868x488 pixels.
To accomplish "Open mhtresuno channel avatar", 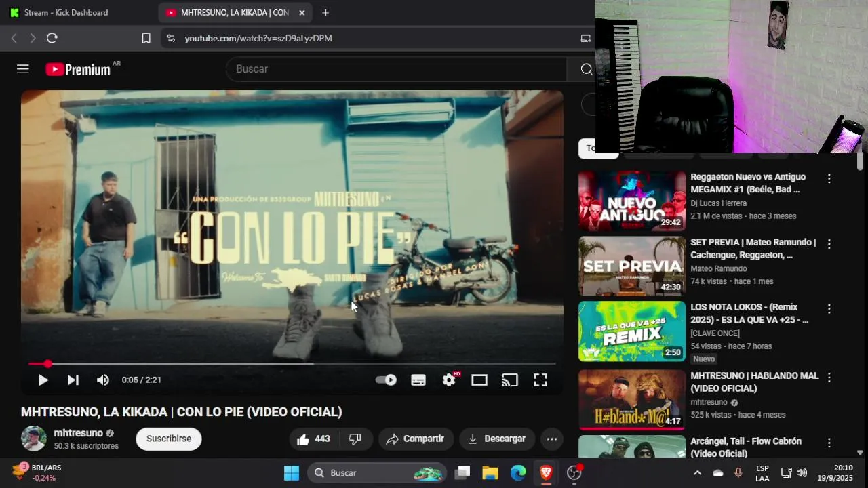I will [x=34, y=439].
